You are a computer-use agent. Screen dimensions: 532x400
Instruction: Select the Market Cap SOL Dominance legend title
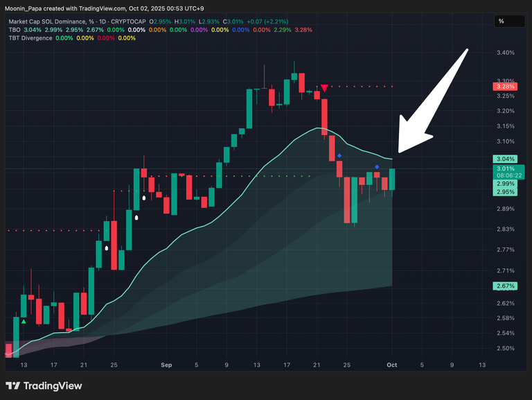click(x=48, y=22)
